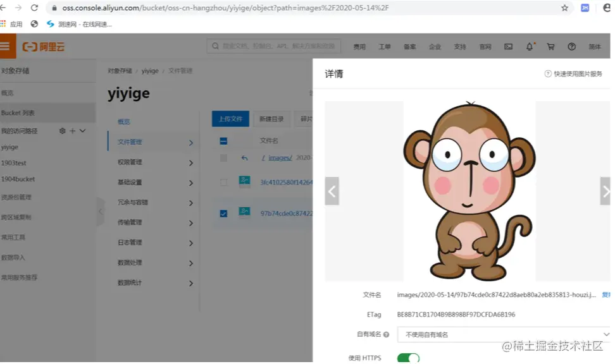
Task: Open file link 3fc4102580f14264
Action: [287, 182]
